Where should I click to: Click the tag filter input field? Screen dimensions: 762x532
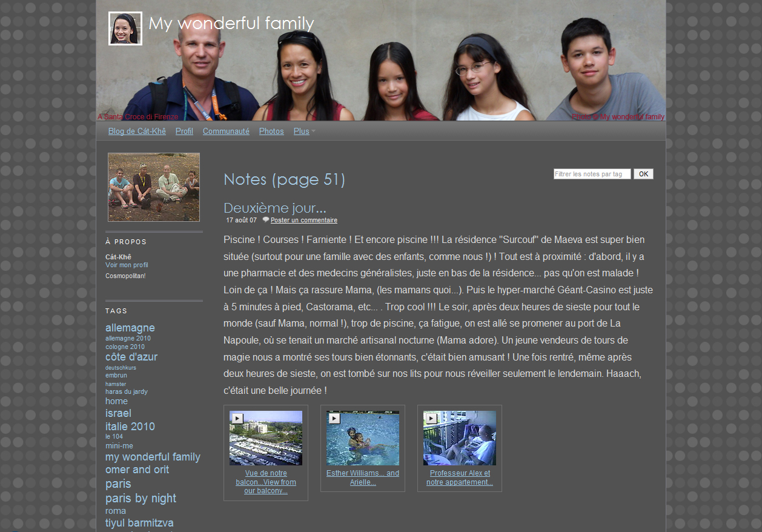(x=592, y=174)
